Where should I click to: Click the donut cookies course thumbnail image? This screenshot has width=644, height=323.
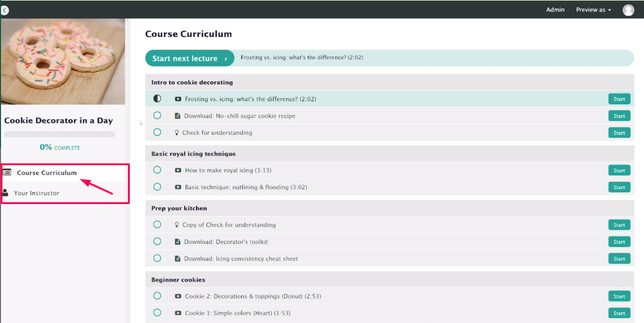pos(63,61)
